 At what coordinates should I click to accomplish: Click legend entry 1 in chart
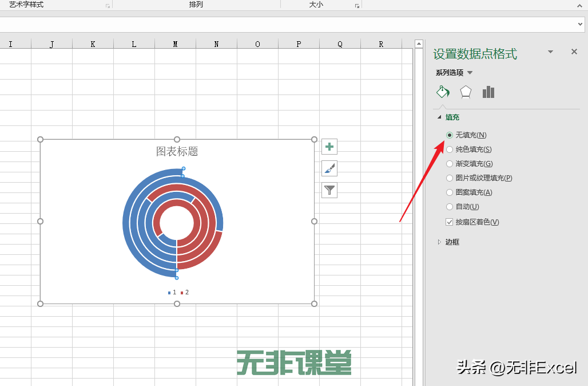(x=172, y=292)
